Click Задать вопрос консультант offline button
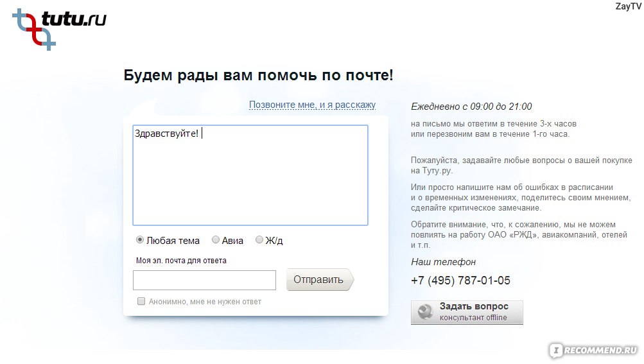The height and width of the screenshot is (364, 644). (x=467, y=313)
